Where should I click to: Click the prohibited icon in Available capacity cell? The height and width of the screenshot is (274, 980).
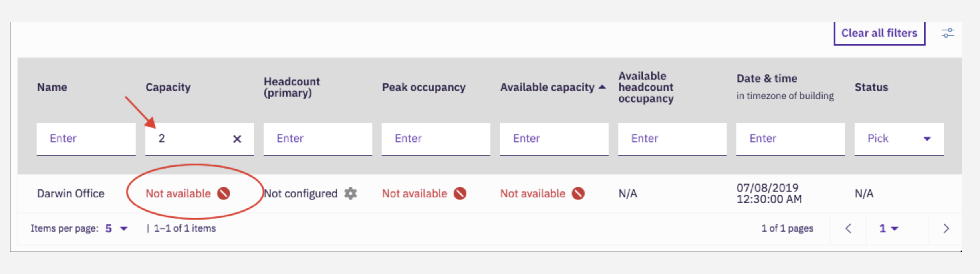pos(579,193)
